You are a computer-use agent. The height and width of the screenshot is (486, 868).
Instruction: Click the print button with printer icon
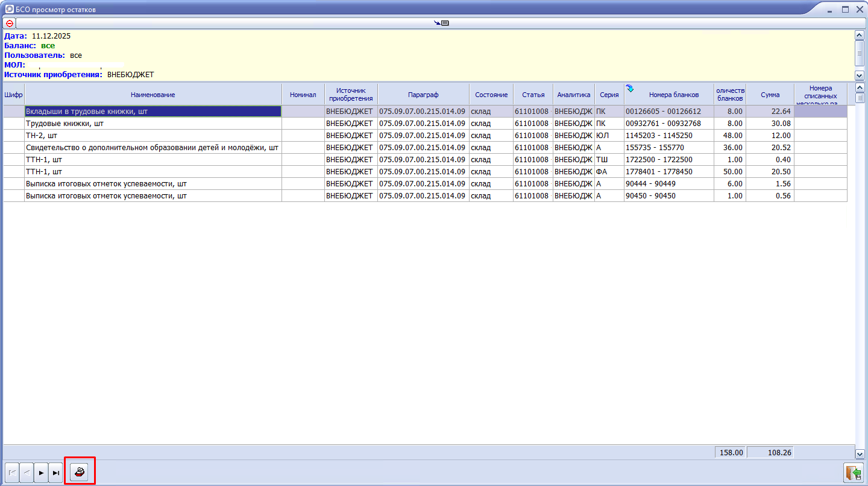click(80, 473)
